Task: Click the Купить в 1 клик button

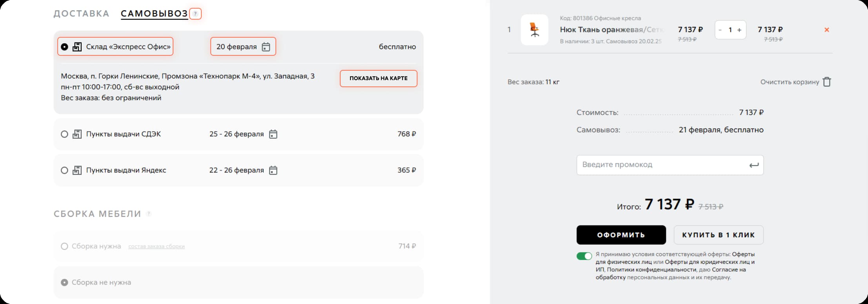Action: click(x=718, y=235)
